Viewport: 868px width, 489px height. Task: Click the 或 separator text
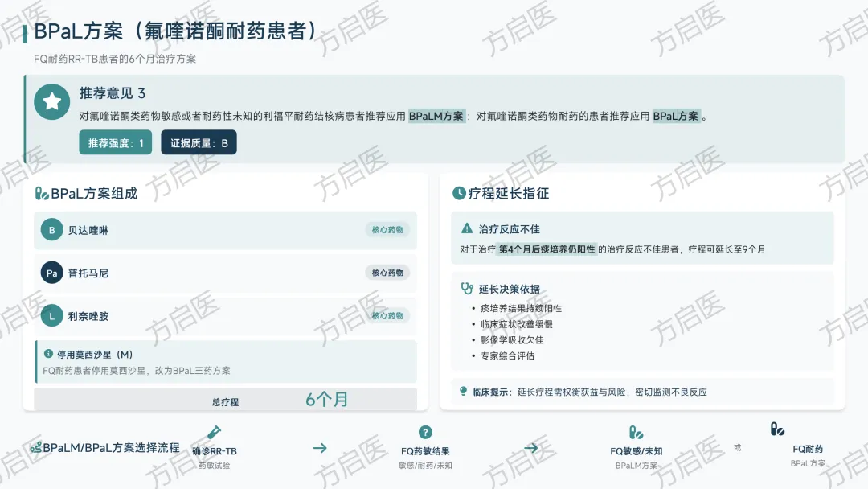(x=737, y=447)
